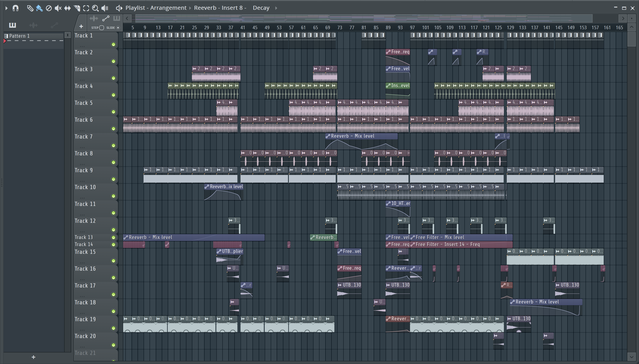Click the small button right of overview scrollbar
Screen dimensions: 639x364
click(632, 18)
